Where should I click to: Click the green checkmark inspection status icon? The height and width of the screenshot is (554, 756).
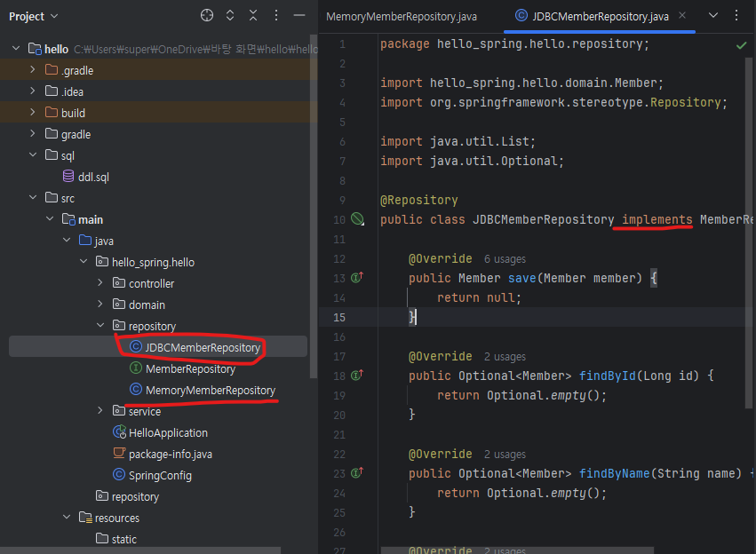coord(741,44)
